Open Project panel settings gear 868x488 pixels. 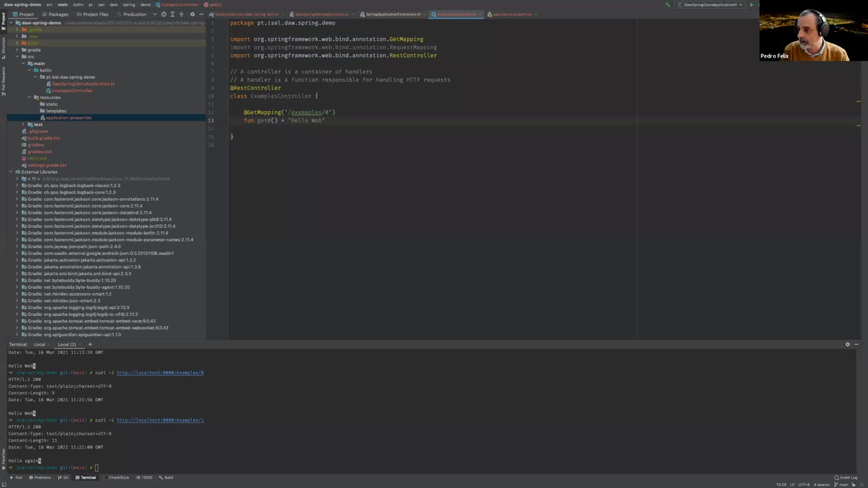point(193,14)
